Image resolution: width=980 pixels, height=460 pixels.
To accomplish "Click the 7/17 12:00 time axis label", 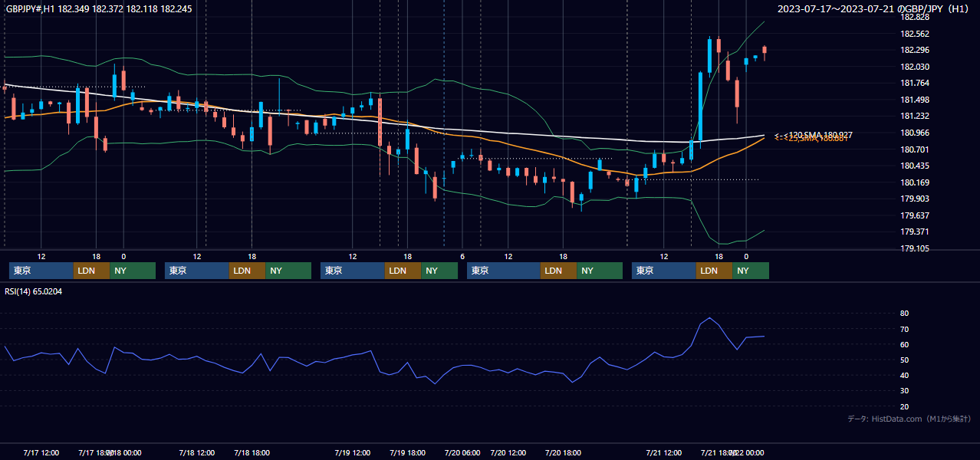I will pos(41,452).
